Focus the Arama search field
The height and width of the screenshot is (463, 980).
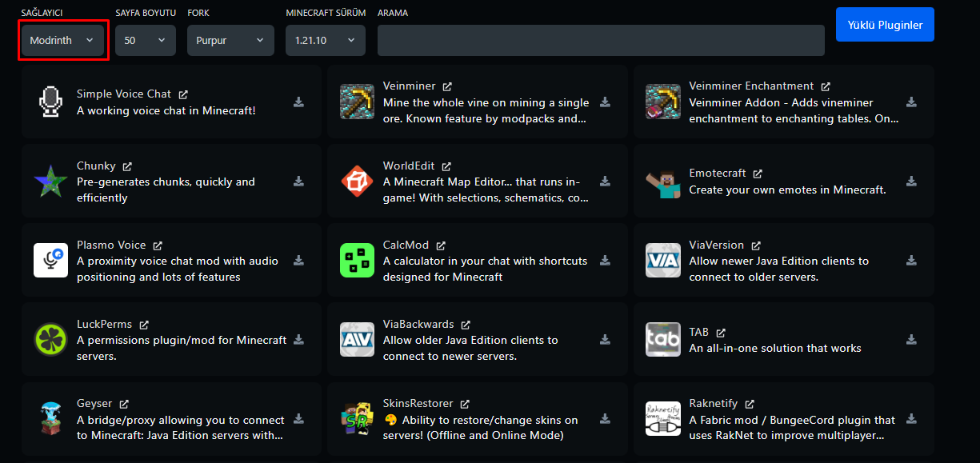[600, 40]
